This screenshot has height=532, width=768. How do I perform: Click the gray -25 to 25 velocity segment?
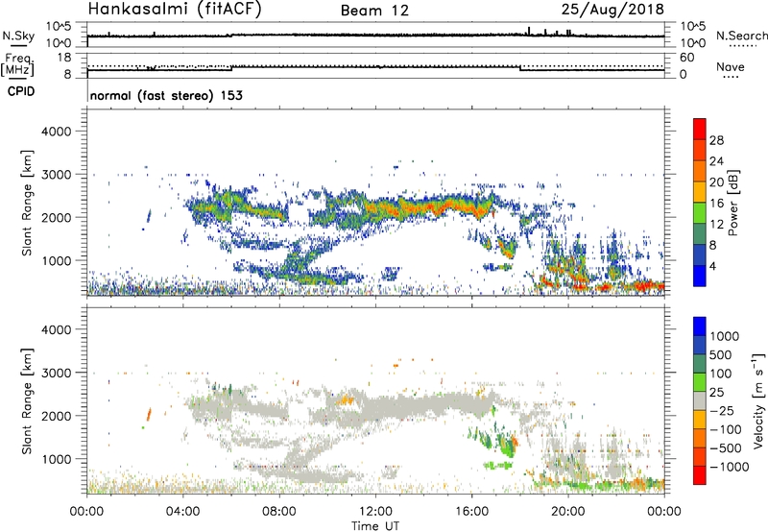700,401
